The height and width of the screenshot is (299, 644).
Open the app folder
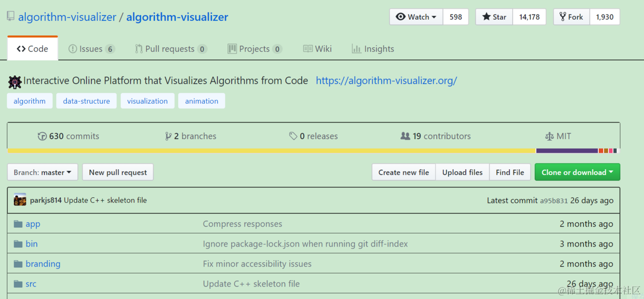point(33,224)
